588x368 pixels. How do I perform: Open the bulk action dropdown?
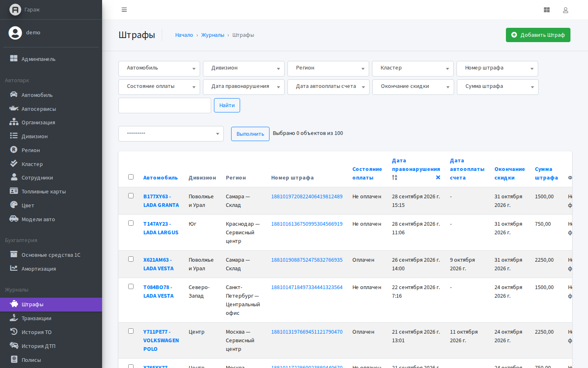pos(171,134)
